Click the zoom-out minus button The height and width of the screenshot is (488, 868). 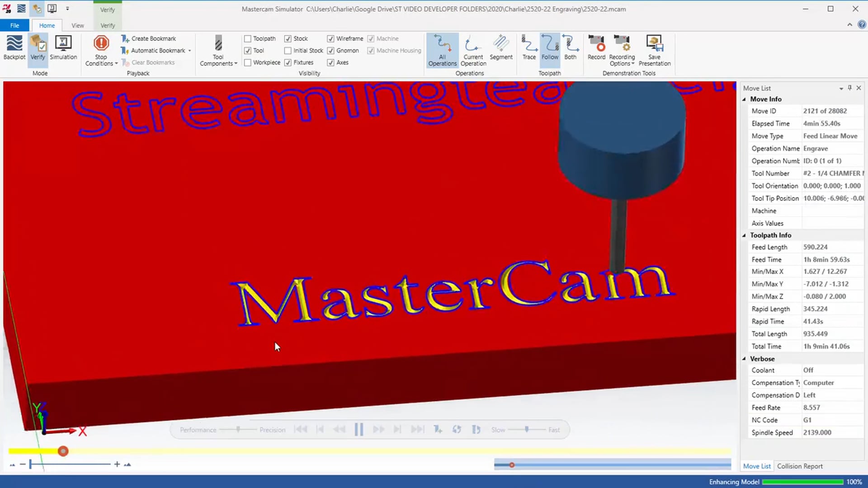pos(23,464)
